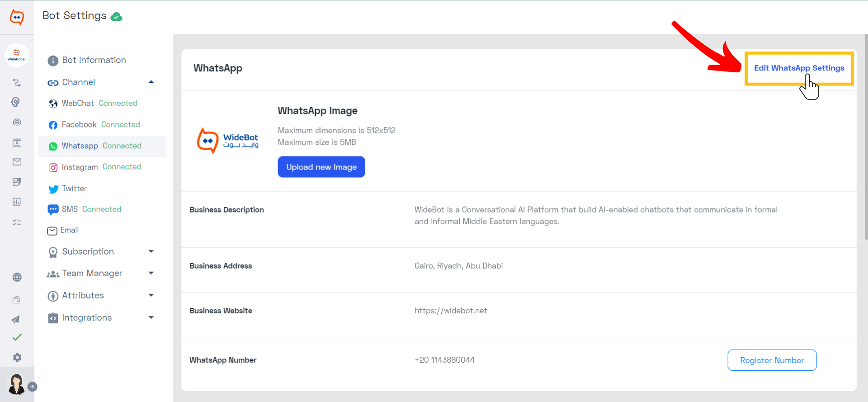Open the contacts/users icon in the sidebar
Image resolution: width=868 pixels, height=402 pixels.
tap(17, 143)
